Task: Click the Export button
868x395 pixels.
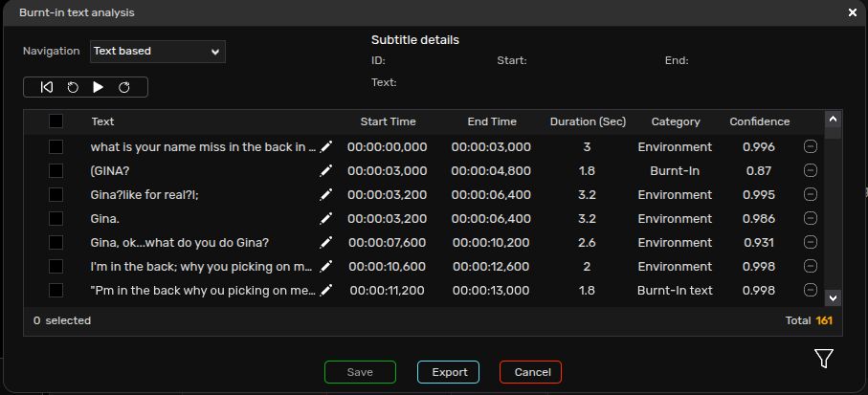Action: pos(448,372)
